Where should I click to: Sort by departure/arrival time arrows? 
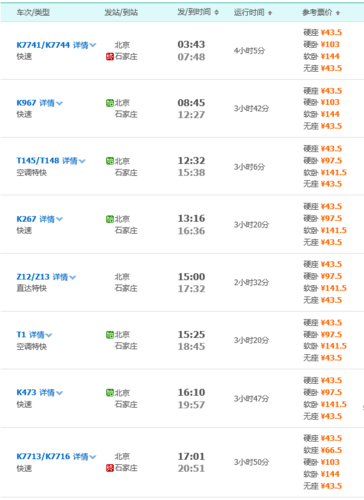(217, 12)
